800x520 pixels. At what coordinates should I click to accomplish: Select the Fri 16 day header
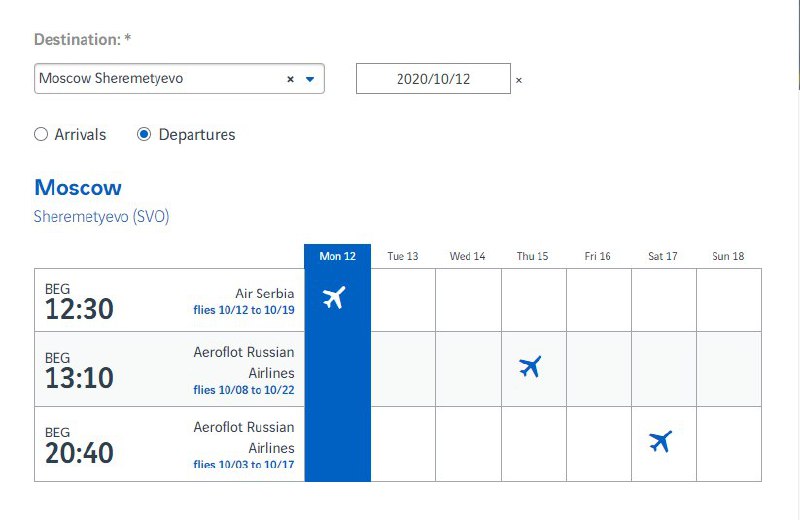tap(597, 256)
